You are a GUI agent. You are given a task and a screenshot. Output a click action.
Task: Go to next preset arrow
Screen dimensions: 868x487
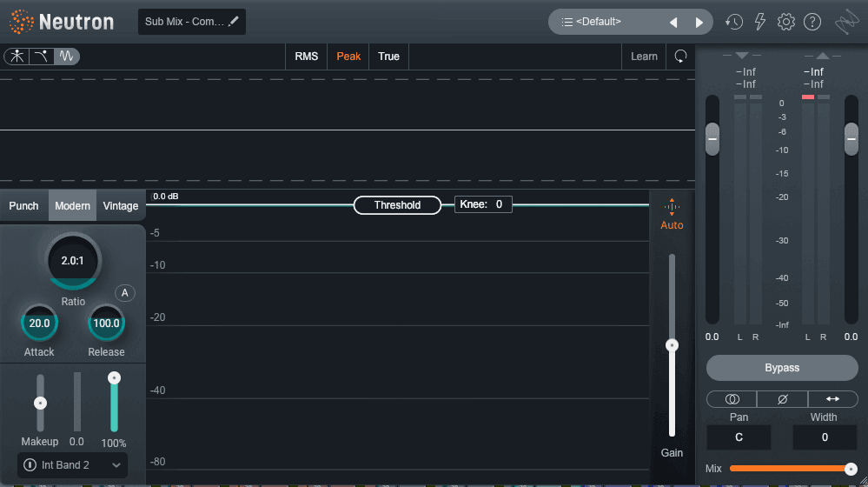[699, 22]
